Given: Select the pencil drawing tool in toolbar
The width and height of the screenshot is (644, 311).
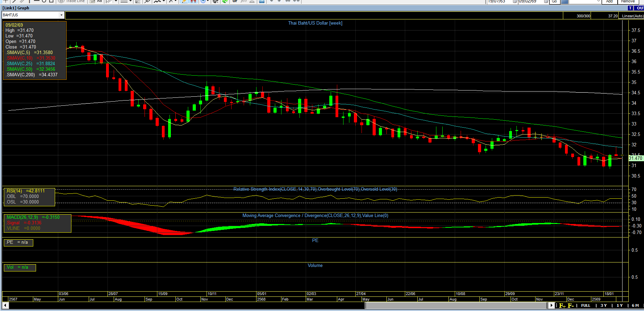Looking at the screenshot, I should coord(184,1).
